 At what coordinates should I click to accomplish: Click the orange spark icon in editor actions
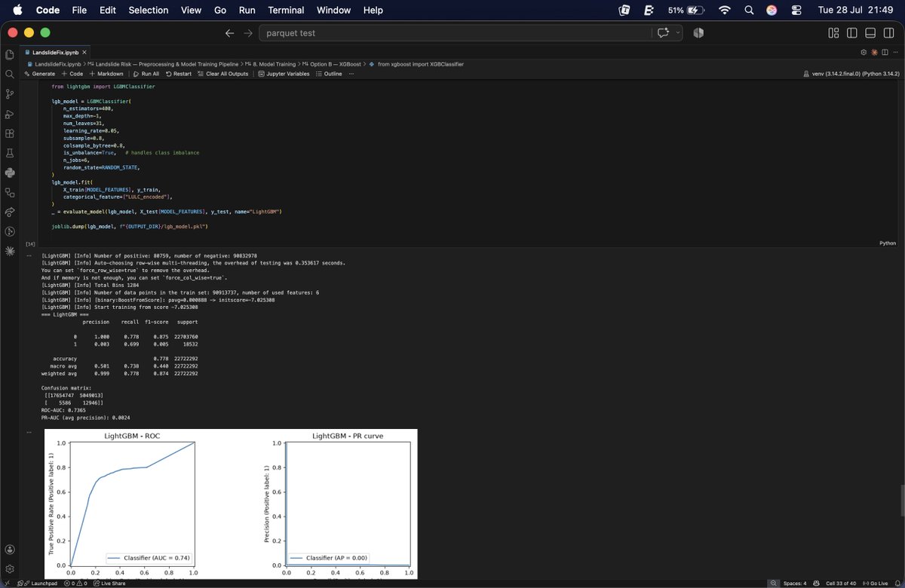click(x=874, y=52)
